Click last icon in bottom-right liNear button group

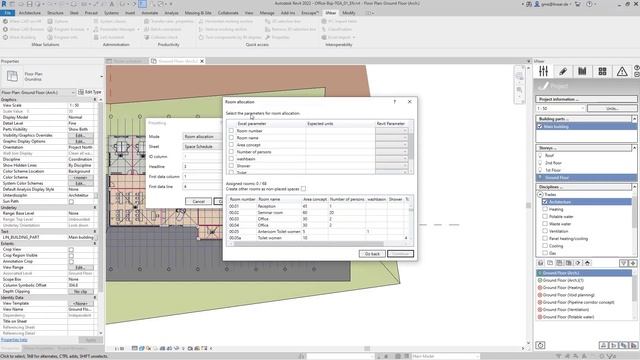point(633,345)
